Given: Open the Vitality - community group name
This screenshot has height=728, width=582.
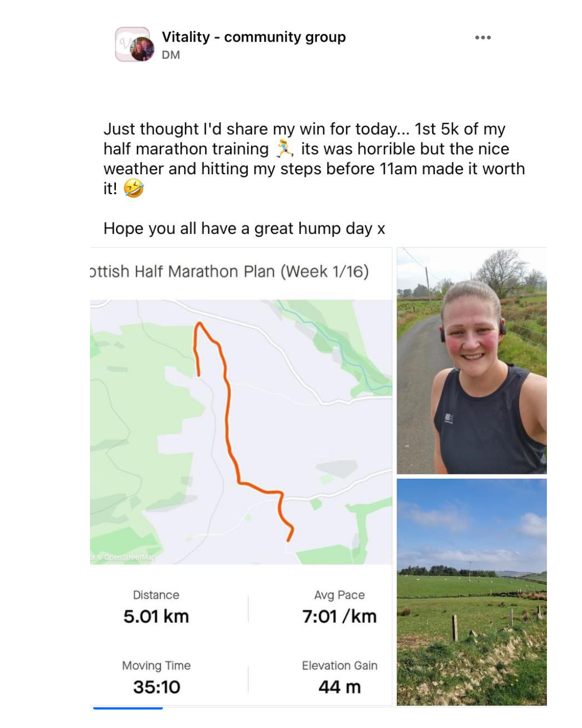Looking at the screenshot, I should coord(253,37).
